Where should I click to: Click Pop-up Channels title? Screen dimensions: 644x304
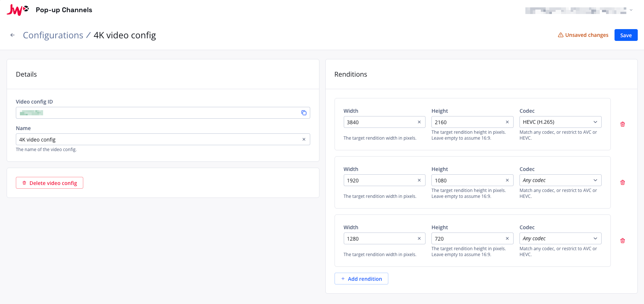(64, 10)
